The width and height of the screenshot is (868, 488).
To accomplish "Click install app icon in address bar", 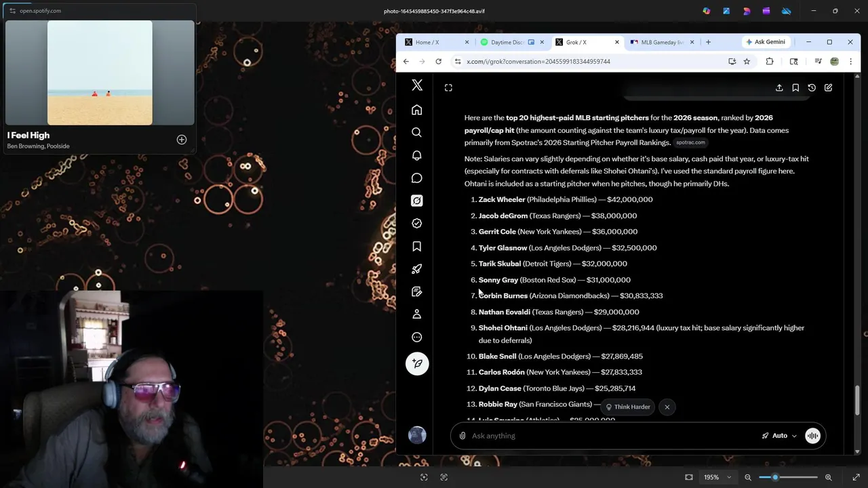I will tap(732, 61).
